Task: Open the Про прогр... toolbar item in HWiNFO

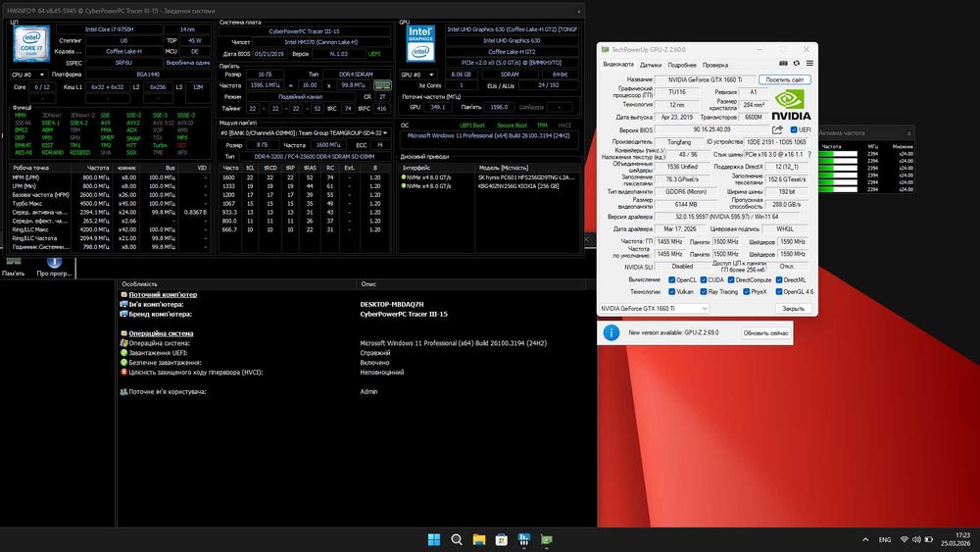Action: (54, 267)
